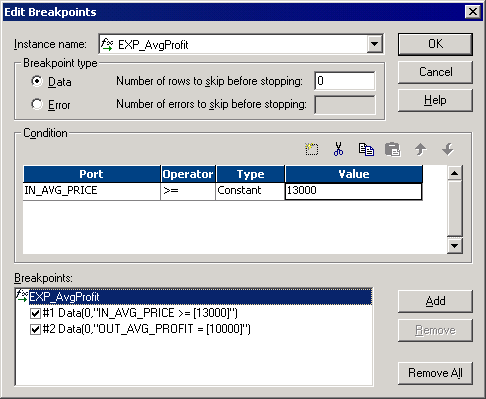Open the Instance name dropdown

[x=375, y=44]
